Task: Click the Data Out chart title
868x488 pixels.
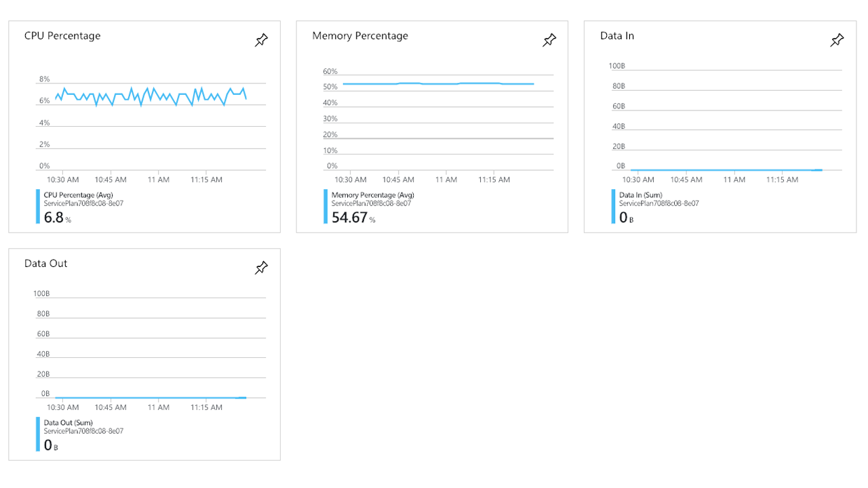Action: click(46, 264)
